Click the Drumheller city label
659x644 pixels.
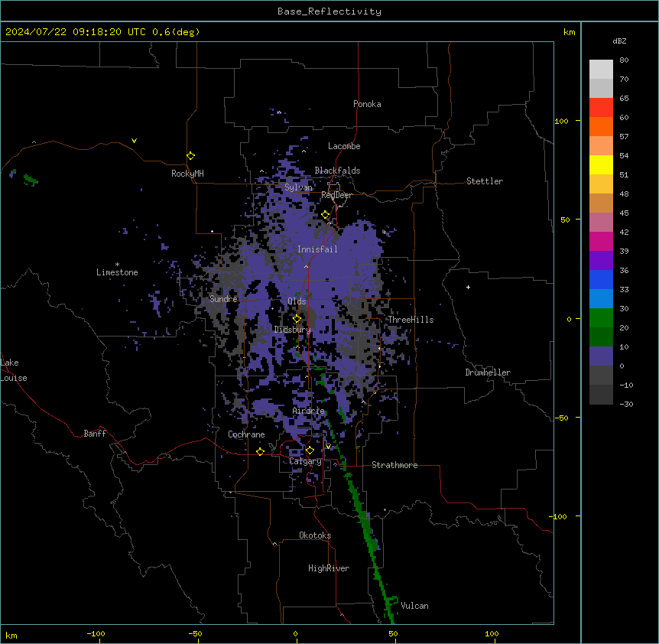pos(488,372)
